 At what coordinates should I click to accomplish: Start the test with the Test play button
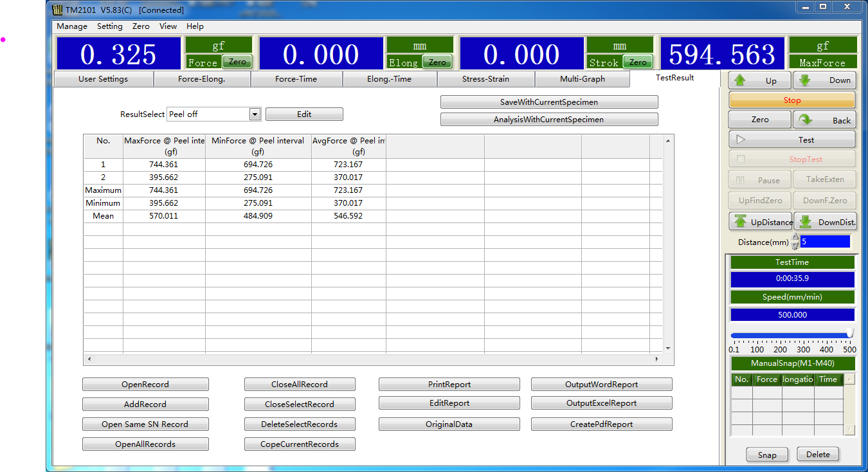(791, 140)
